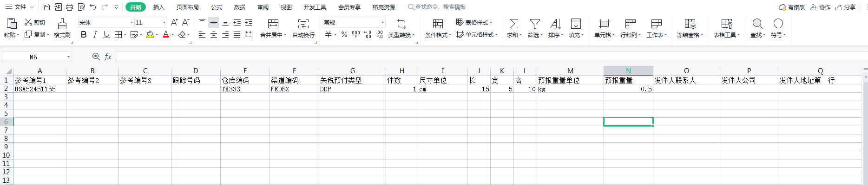The height and width of the screenshot is (185, 868).
Task: Switch to the 视图 tab
Action: (286, 7)
